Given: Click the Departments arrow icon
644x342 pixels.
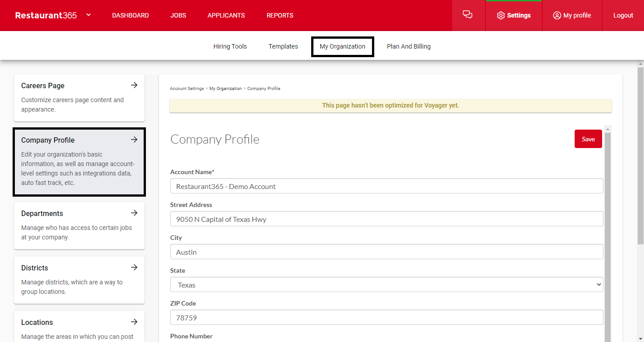Looking at the screenshot, I should coord(134,213).
